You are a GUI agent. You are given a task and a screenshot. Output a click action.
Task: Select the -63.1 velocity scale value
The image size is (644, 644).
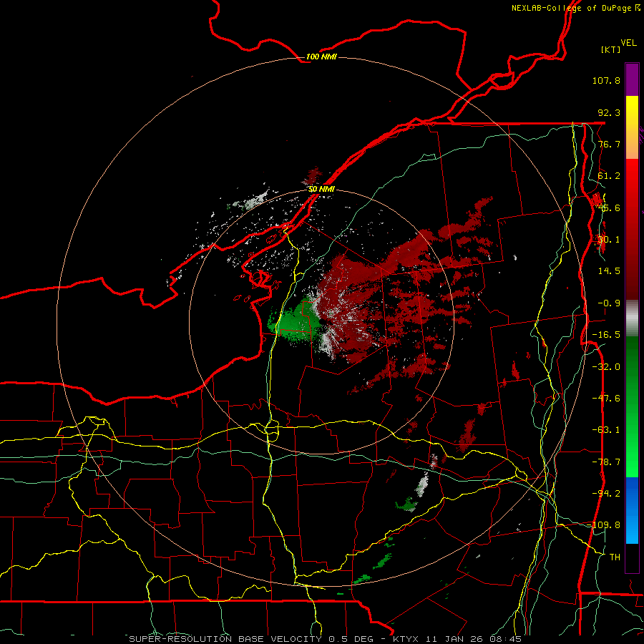pos(606,430)
